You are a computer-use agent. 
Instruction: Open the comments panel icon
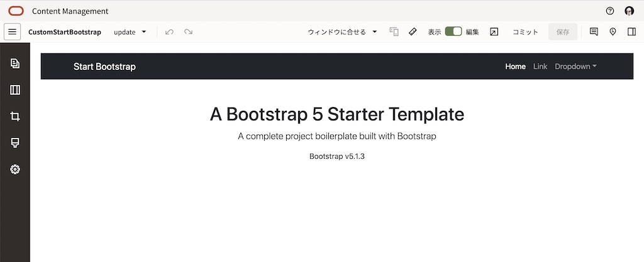(594, 31)
